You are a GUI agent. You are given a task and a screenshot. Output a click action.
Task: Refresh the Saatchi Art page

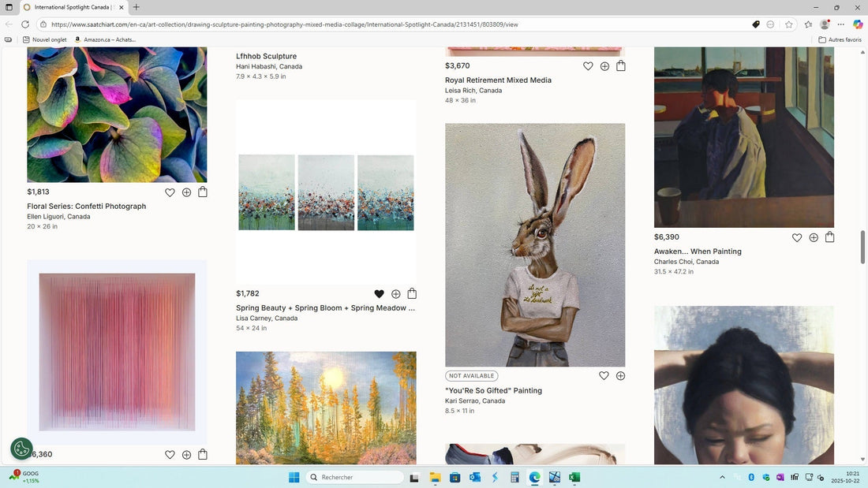[x=26, y=24]
